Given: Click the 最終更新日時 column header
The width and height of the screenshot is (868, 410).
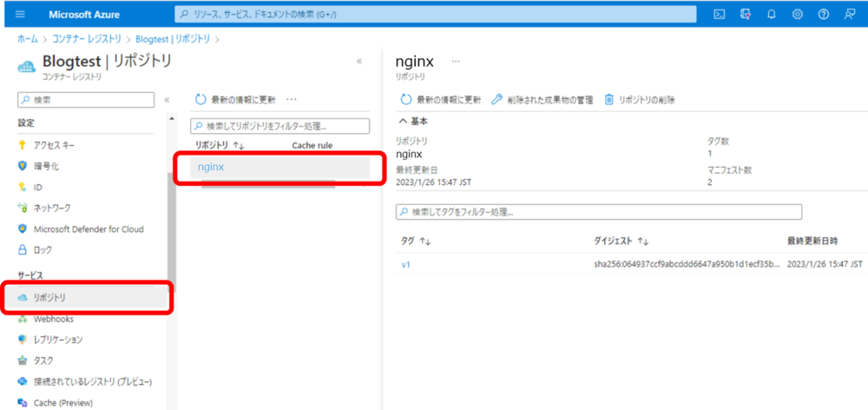Looking at the screenshot, I should pos(812,241).
